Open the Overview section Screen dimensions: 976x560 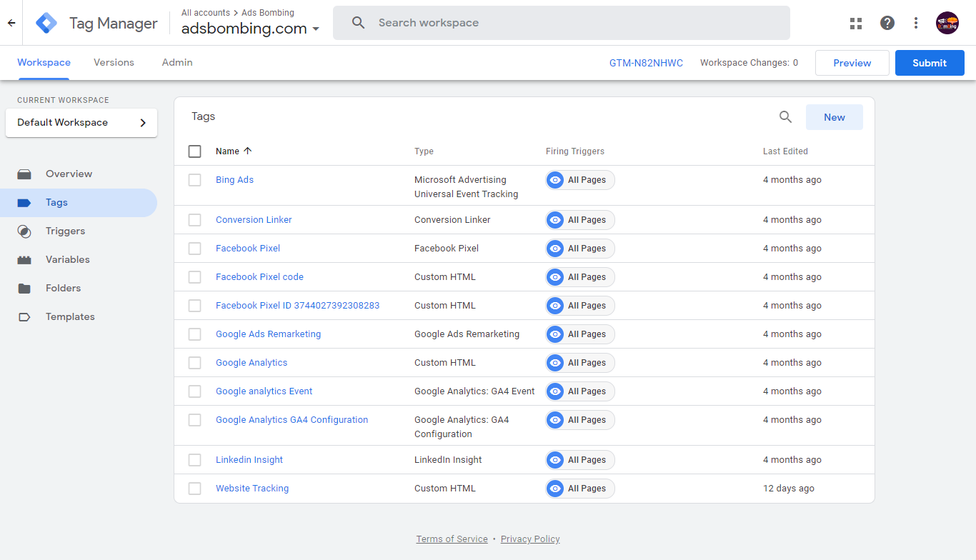(69, 174)
